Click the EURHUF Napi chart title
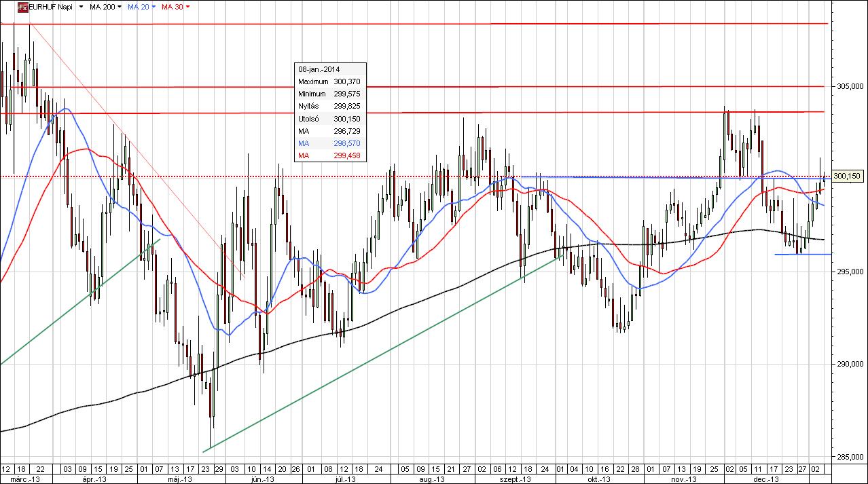Image resolution: width=868 pixels, height=484 pixels. tap(52, 6)
